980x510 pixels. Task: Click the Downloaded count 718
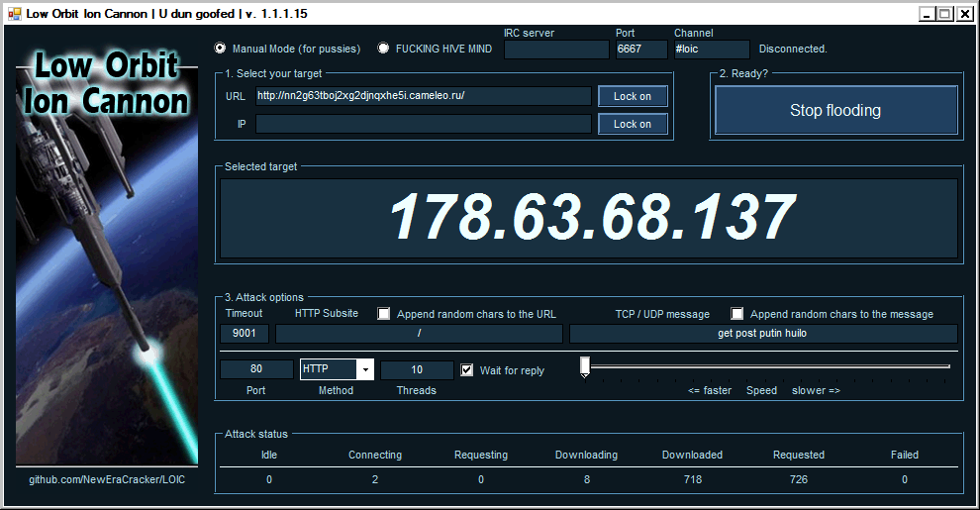693,479
